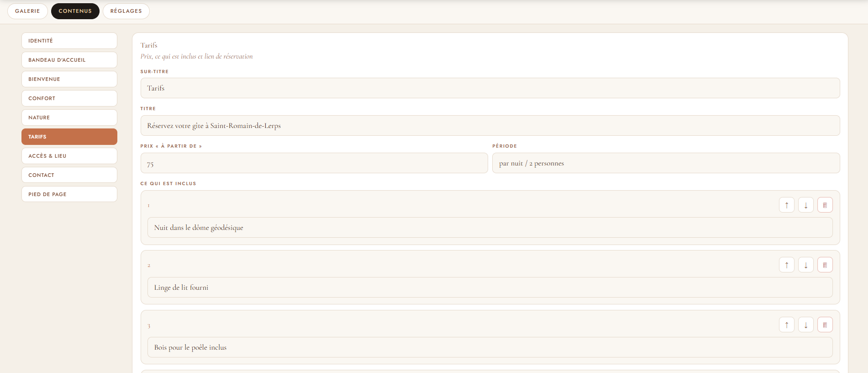The height and width of the screenshot is (373, 868).
Task: Click the 'Prix « à partir de »' label
Action: 171,146
